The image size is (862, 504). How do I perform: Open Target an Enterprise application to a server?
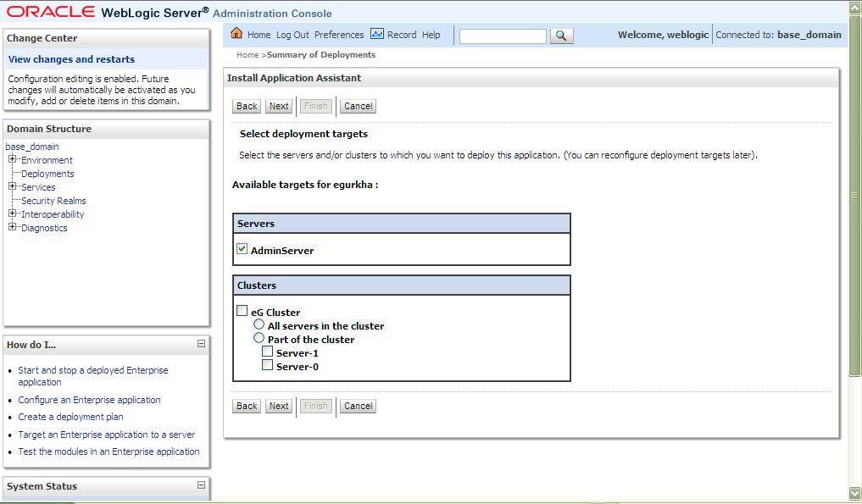pyautogui.click(x=107, y=435)
